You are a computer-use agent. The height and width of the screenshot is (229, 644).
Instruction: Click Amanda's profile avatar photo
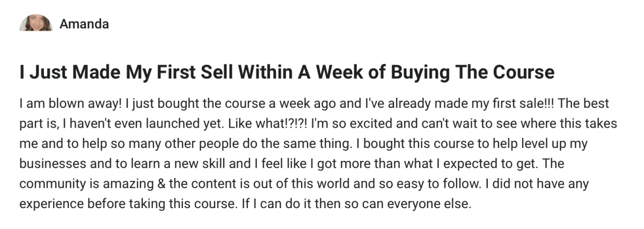tap(36, 24)
